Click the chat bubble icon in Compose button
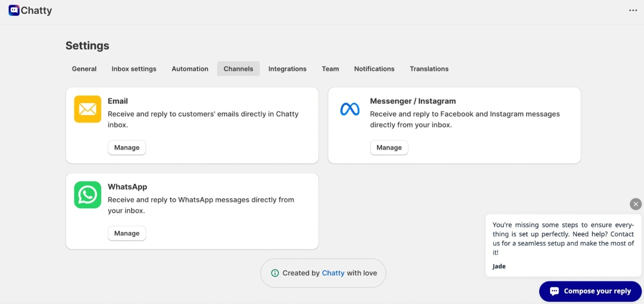 pyautogui.click(x=554, y=291)
